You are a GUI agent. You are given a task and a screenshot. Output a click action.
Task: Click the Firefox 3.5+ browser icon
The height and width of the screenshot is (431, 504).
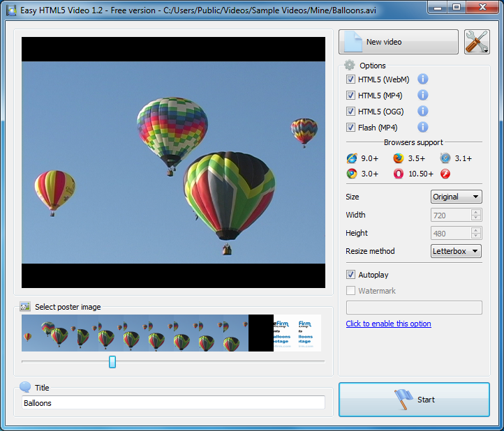point(399,158)
